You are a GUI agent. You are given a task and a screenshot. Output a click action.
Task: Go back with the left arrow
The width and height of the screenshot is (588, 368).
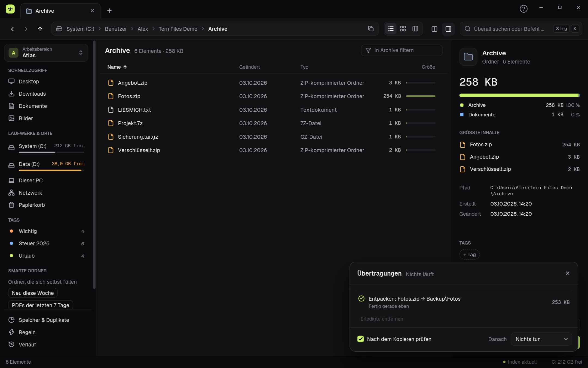[12, 29]
